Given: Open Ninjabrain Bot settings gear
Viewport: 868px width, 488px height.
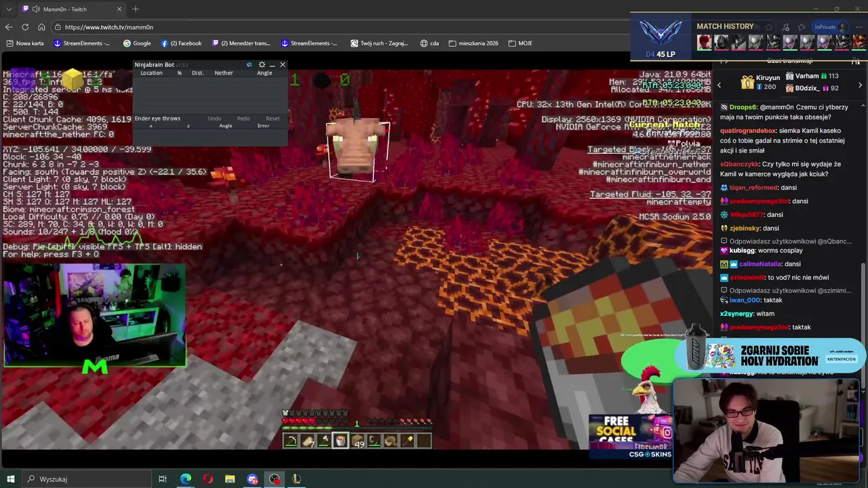Looking at the screenshot, I should (262, 65).
